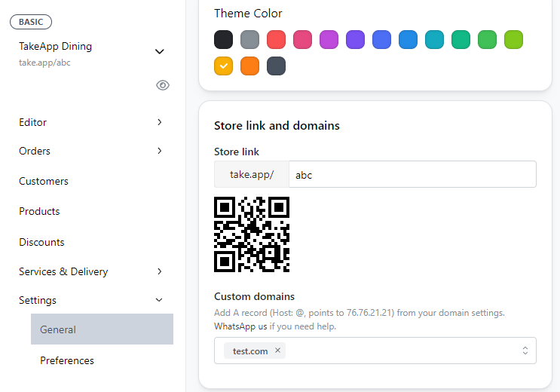Image resolution: width=560 pixels, height=392 pixels.
Task: Select the orange theme color swatch
Action: click(249, 66)
